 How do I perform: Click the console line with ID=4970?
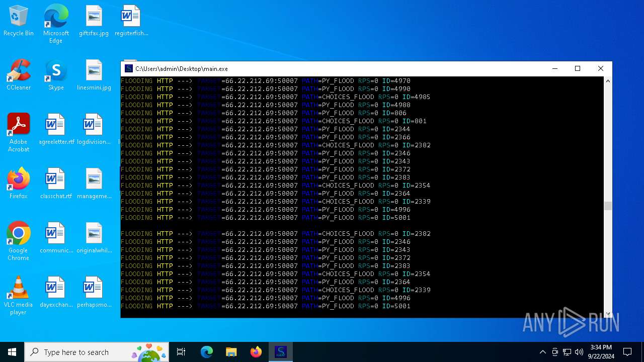tap(266, 81)
